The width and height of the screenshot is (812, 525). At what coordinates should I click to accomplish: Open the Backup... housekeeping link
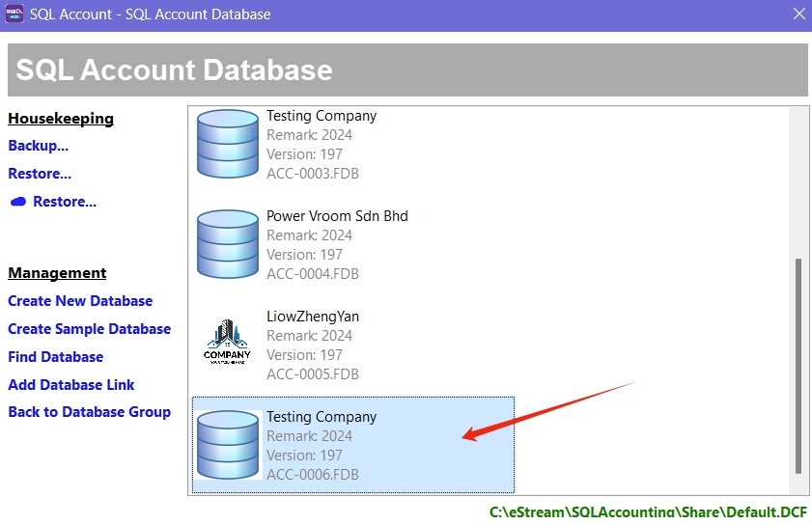pyautogui.click(x=39, y=146)
